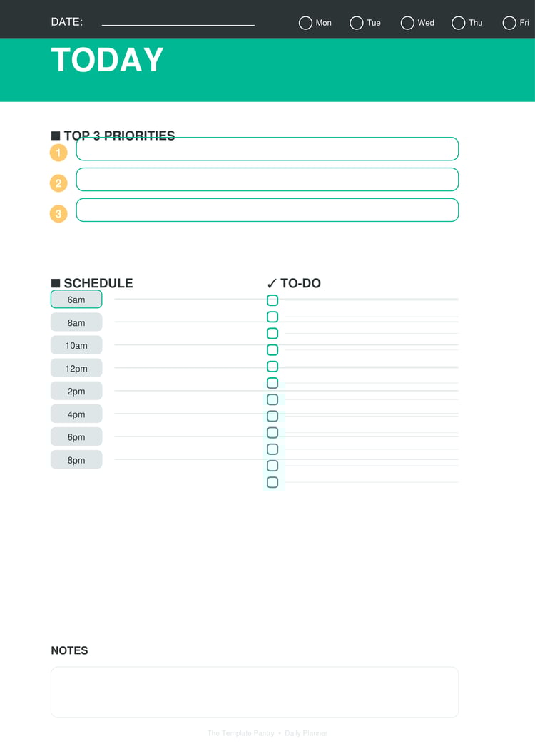Click the DATE entry line
Viewport: 535px width, 756px height.
click(x=178, y=22)
